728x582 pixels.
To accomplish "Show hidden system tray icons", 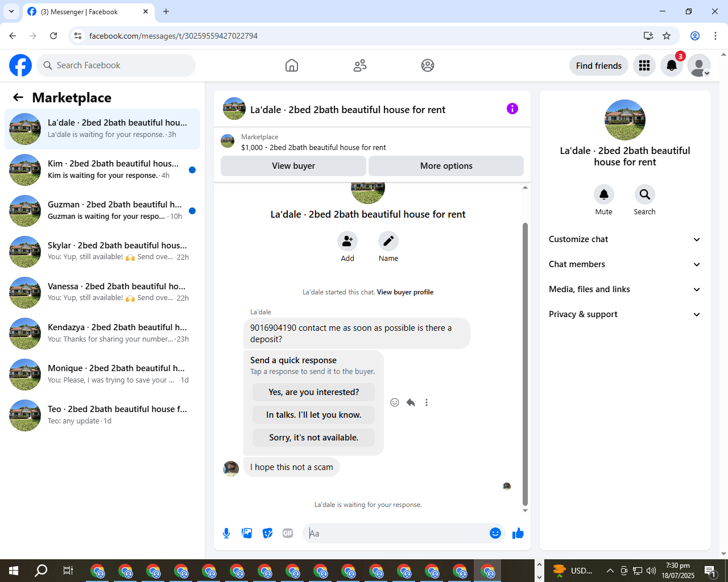I will pos(610,571).
